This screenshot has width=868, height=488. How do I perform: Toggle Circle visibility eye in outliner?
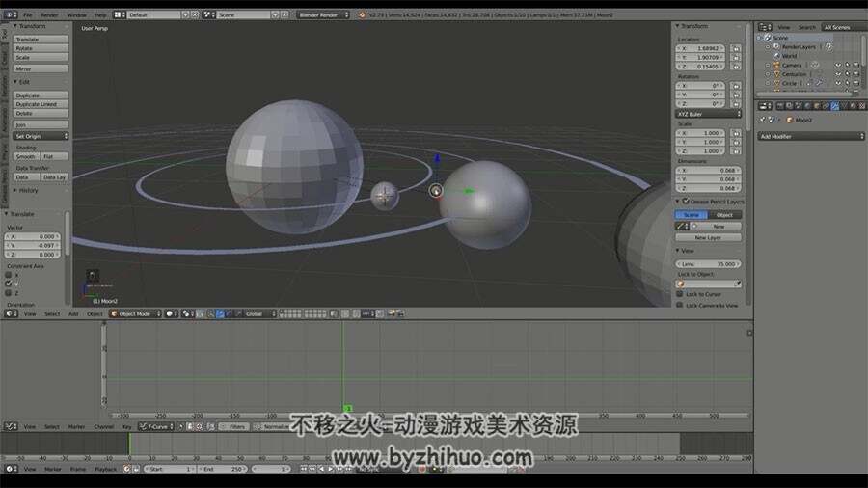tap(838, 83)
